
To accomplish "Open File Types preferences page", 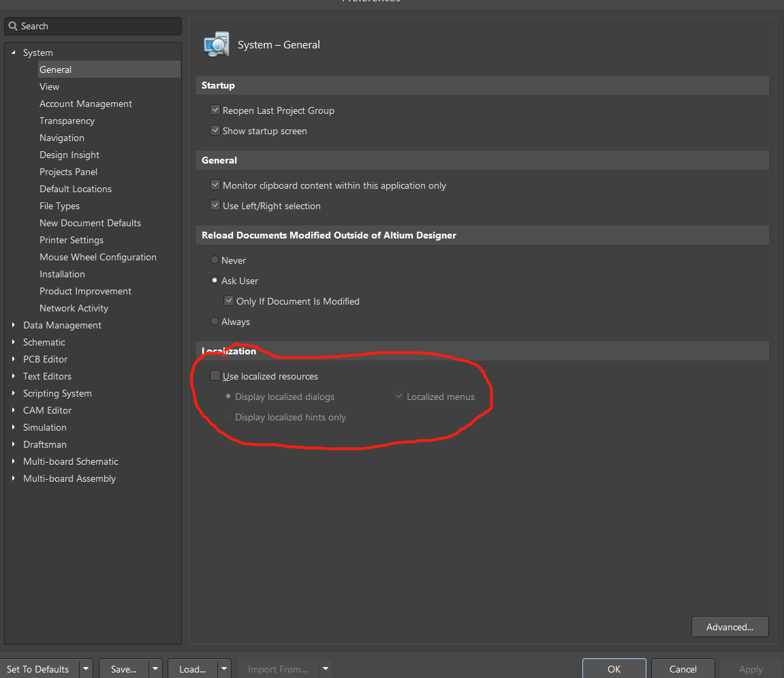I will click(x=59, y=206).
